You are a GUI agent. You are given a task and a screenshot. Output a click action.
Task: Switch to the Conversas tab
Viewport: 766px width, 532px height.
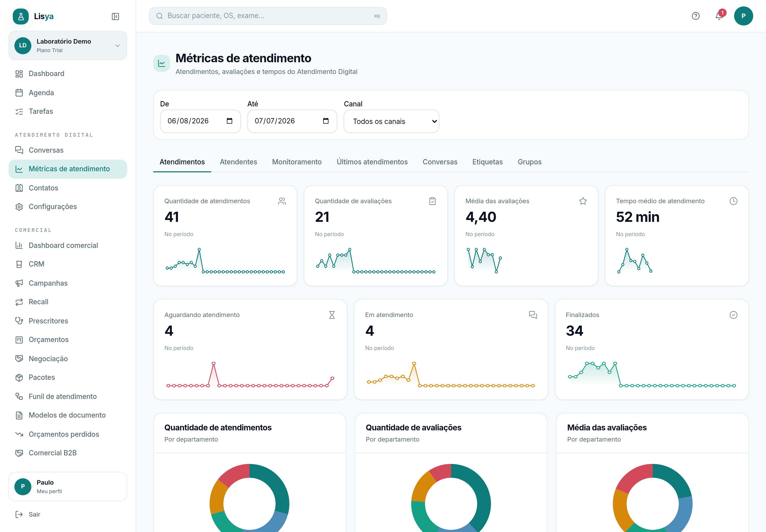[440, 162]
